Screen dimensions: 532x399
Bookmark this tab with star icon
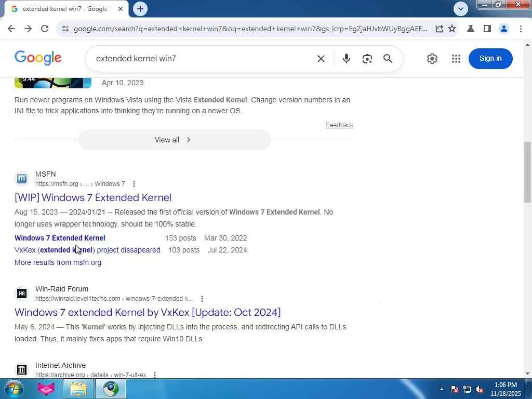[x=452, y=29]
